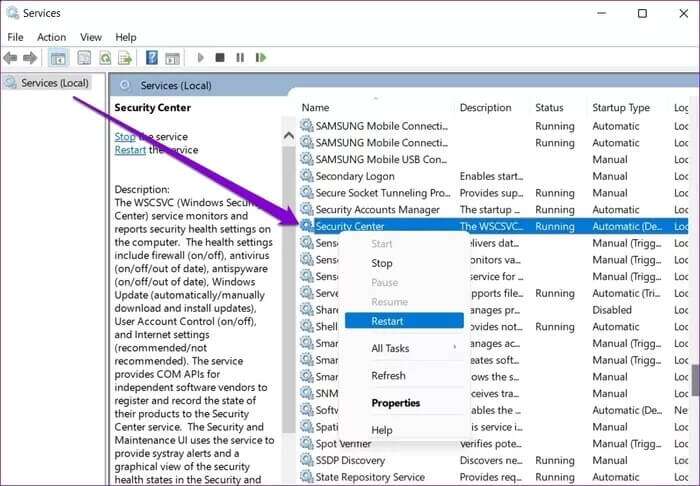The image size is (700, 486).
Task: Select the SSDP Discovery service
Action: [x=350, y=461]
